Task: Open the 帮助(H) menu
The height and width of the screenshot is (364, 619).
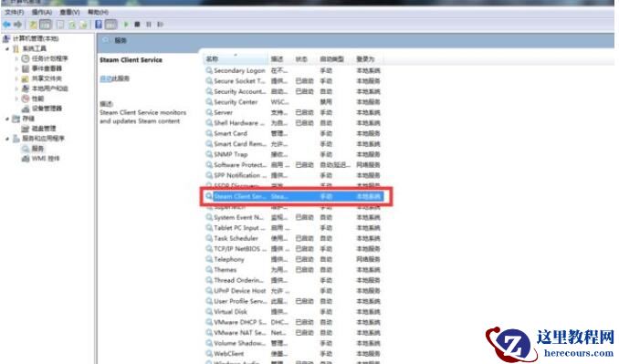Action: (x=98, y=12)
